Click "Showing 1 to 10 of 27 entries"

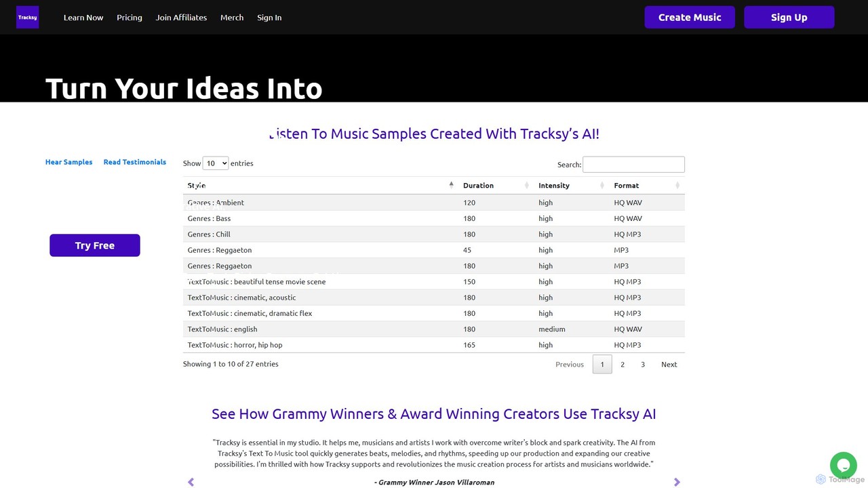tap(231, 364)
